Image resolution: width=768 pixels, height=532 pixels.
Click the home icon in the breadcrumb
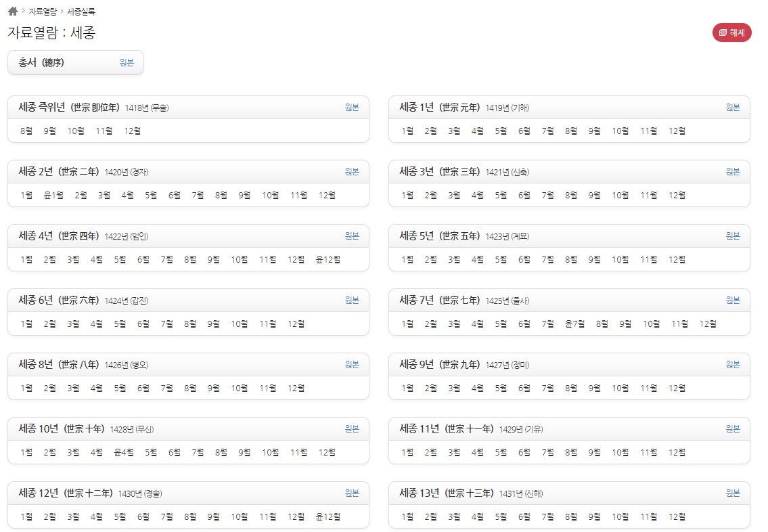coord(12,10)
